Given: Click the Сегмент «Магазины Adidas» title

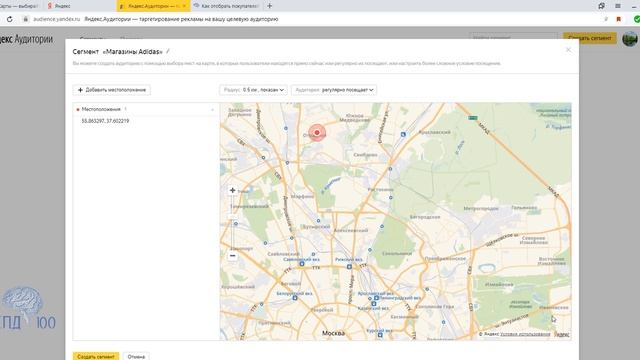Looking at the screenshot, I should [117, 52].
